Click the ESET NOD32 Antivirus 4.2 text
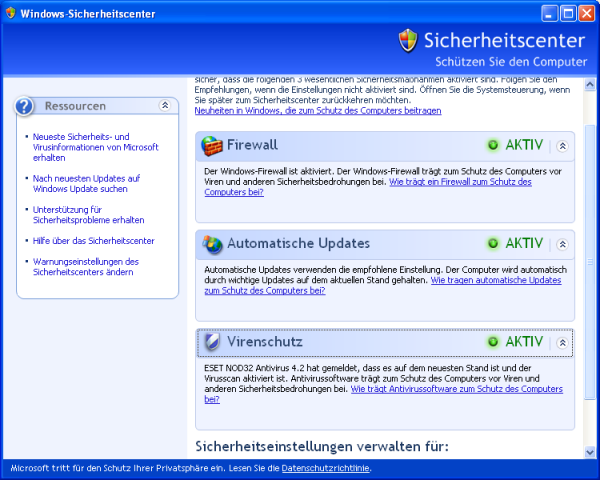Screen dimensions: 600x480 coord(254,368)
